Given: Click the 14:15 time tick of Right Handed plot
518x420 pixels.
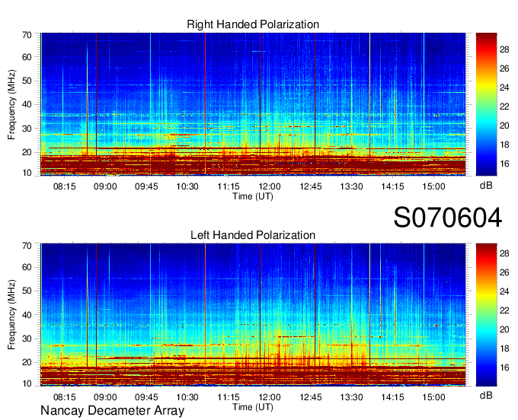Looking at the screenshot, I should pyautogui.click(x=392, y=186).
